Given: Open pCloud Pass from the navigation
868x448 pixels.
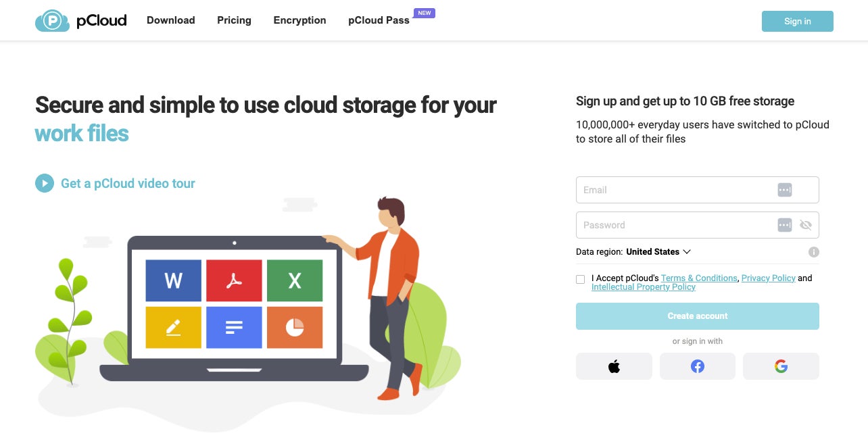Looking at the screenshot, I should tap(379, 20).
